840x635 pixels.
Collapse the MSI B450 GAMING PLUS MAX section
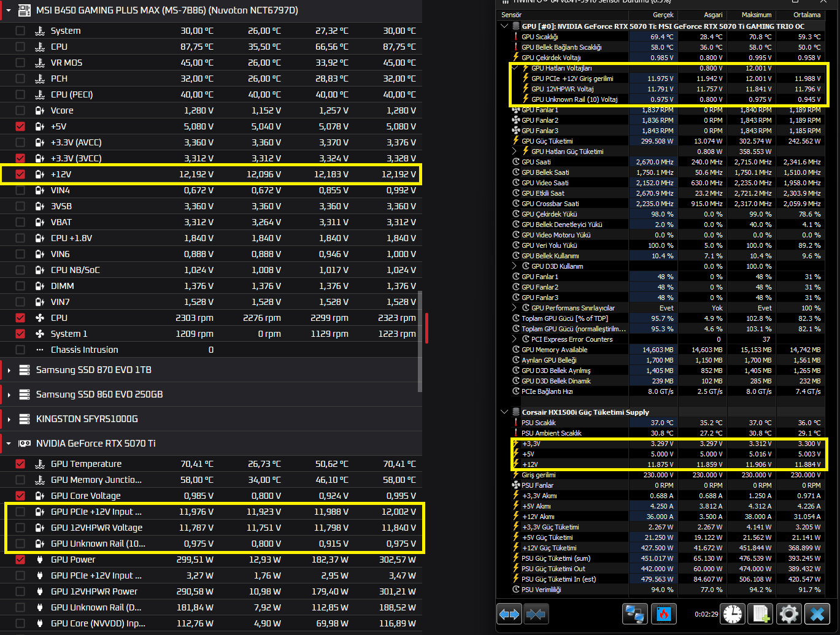click(9, 10)
